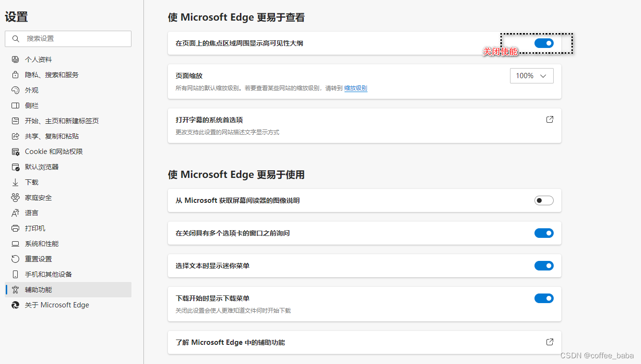Open the 页面缩放 100% dropdown

(x=532, y=76)
